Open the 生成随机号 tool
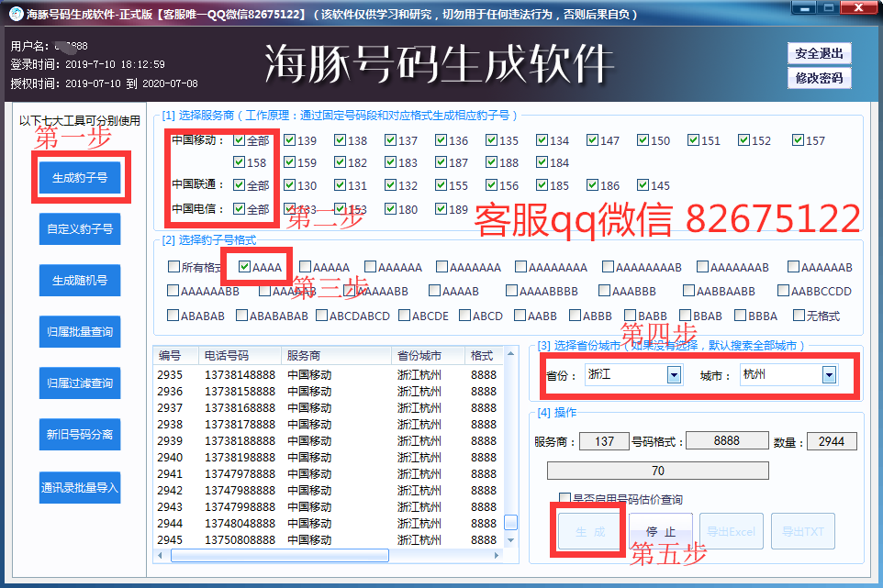The width and height of the screenshot is (883, 588). click(80, 280)
